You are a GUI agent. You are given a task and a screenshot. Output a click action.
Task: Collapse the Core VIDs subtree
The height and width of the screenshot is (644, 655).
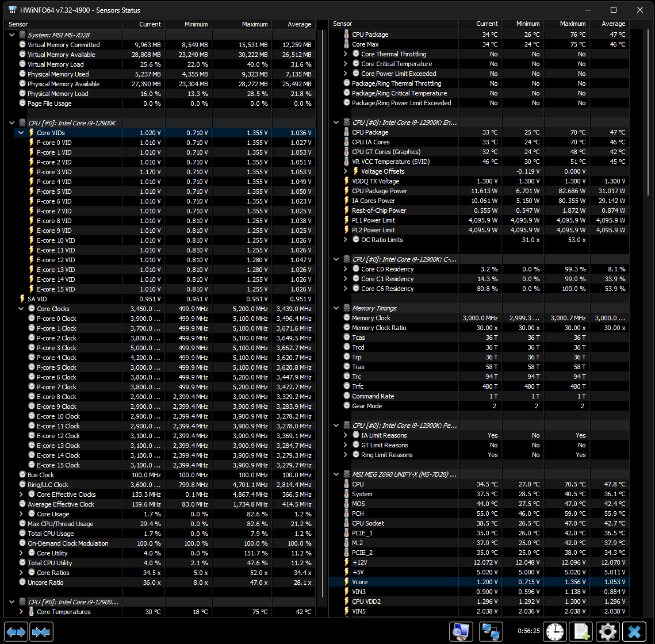[21, 133]
